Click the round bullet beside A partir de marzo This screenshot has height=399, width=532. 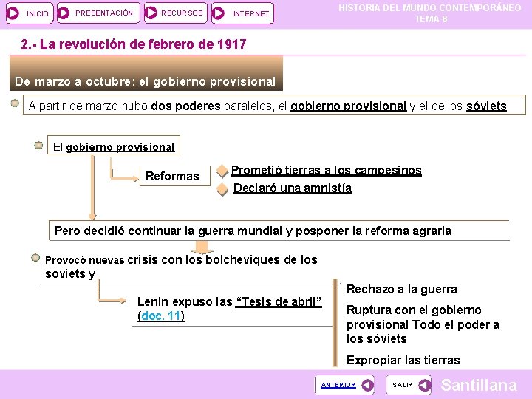pos(15,103)
